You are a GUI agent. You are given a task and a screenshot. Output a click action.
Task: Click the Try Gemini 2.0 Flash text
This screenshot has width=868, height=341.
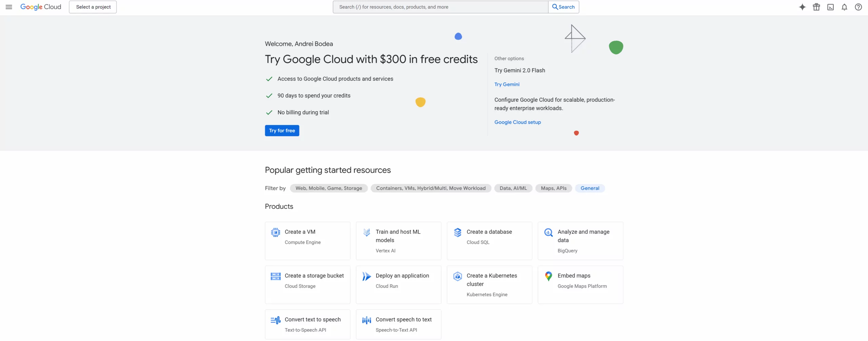click(x=519, y=71)
